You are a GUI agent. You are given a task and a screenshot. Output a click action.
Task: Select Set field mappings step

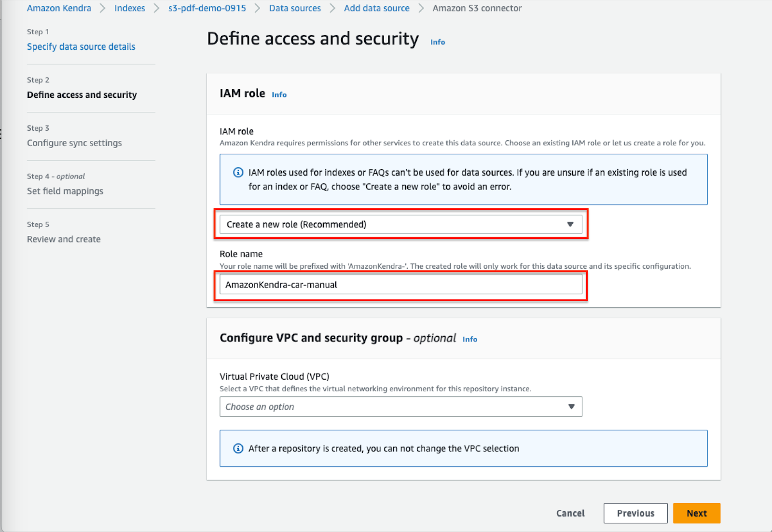point(65,191)
